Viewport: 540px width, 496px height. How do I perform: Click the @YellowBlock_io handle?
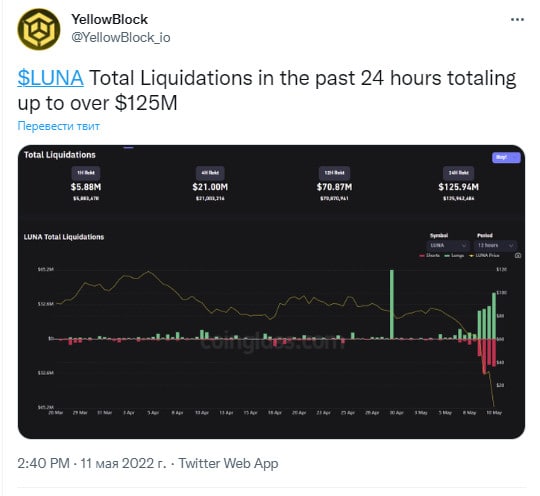pos(121,38)
